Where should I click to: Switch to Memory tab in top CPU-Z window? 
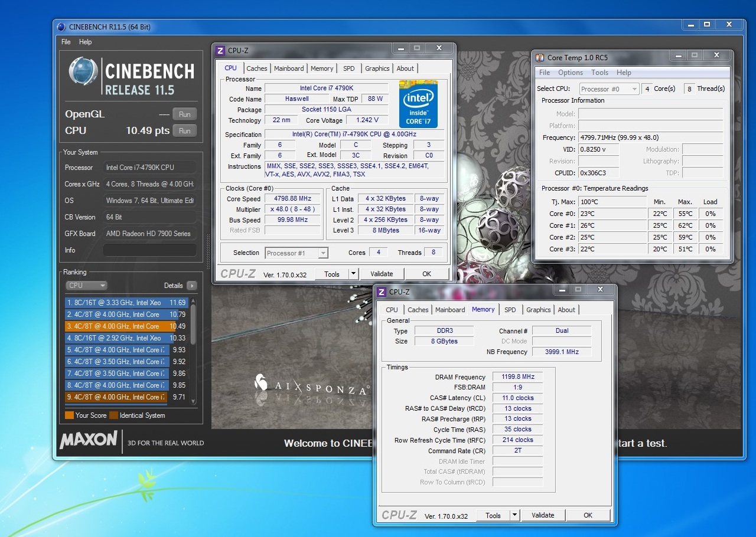[322, 68]
